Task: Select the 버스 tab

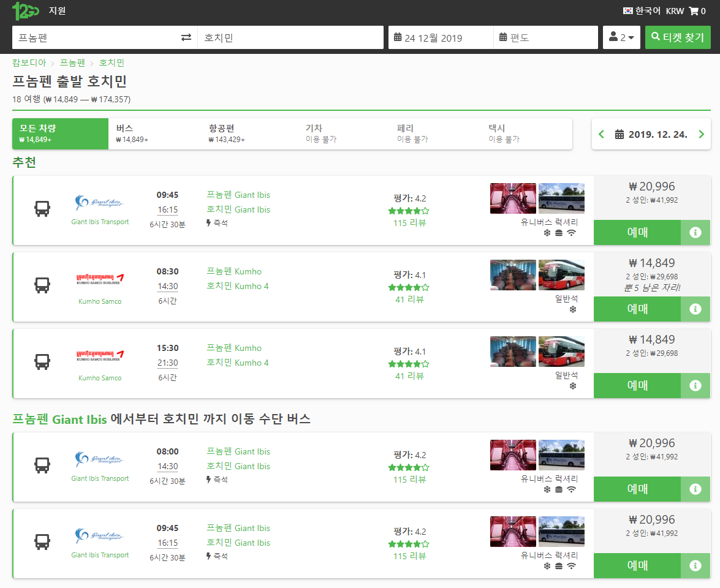Action: coord(155,134)
